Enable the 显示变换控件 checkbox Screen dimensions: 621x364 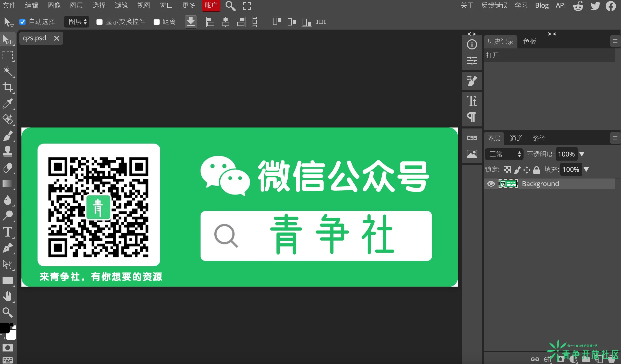click(x=100, y=22)
